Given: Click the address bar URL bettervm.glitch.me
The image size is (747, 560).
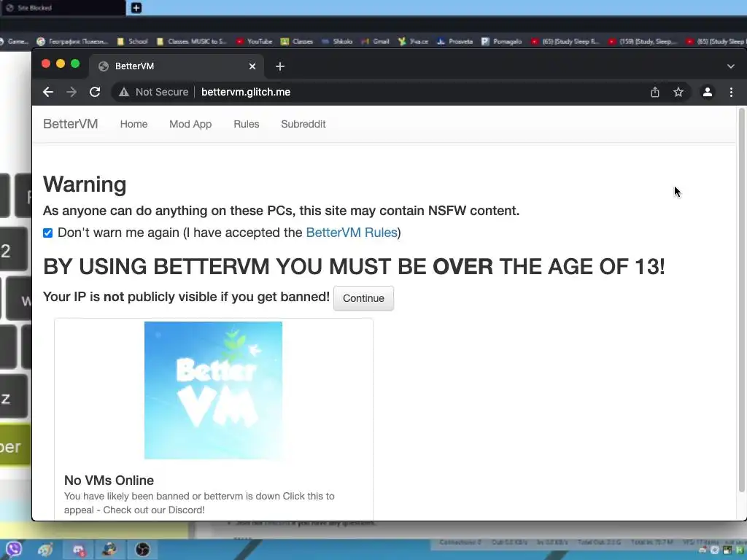Looking at the screenshot, I should 246,92.
